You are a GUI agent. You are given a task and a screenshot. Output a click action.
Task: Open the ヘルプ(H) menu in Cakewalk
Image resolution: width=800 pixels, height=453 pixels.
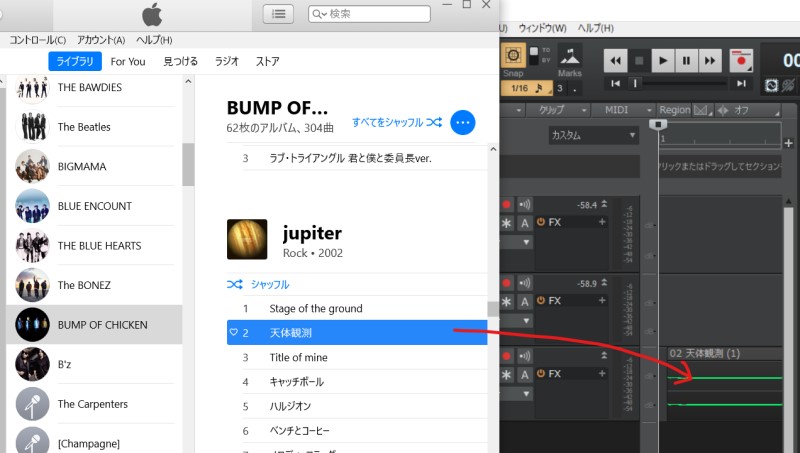(x=595, y=28)
